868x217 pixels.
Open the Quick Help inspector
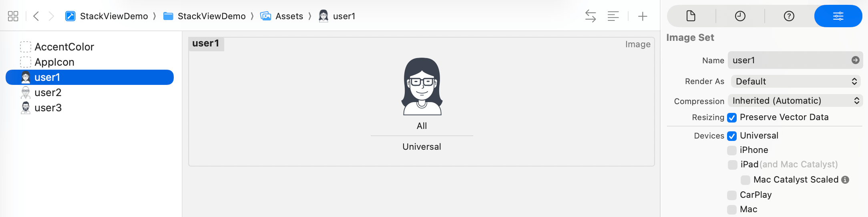pyautogui.click(x=789, y=16)
